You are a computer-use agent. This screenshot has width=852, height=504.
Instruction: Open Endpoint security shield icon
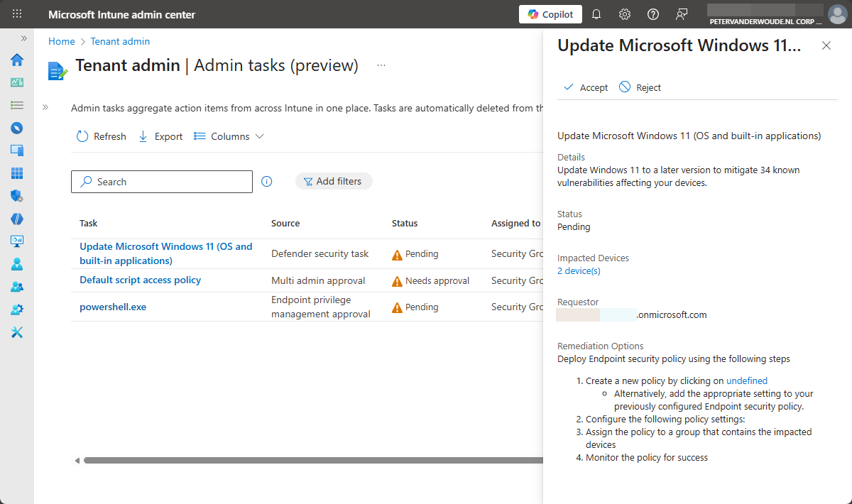[17, 196]
